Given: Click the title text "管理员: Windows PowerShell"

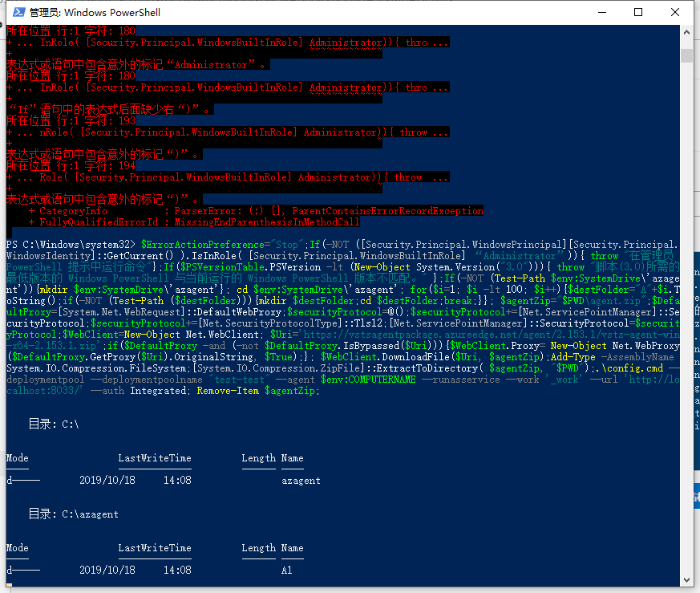Looking at the screenshot, I should (95, 13).
